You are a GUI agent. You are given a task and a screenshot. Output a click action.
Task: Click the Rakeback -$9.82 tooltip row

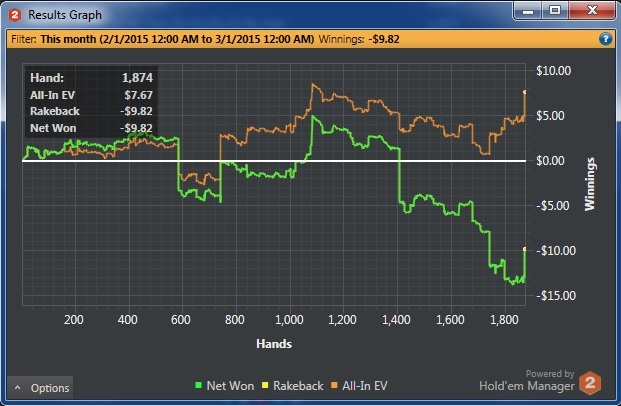[x=91, y=111]
